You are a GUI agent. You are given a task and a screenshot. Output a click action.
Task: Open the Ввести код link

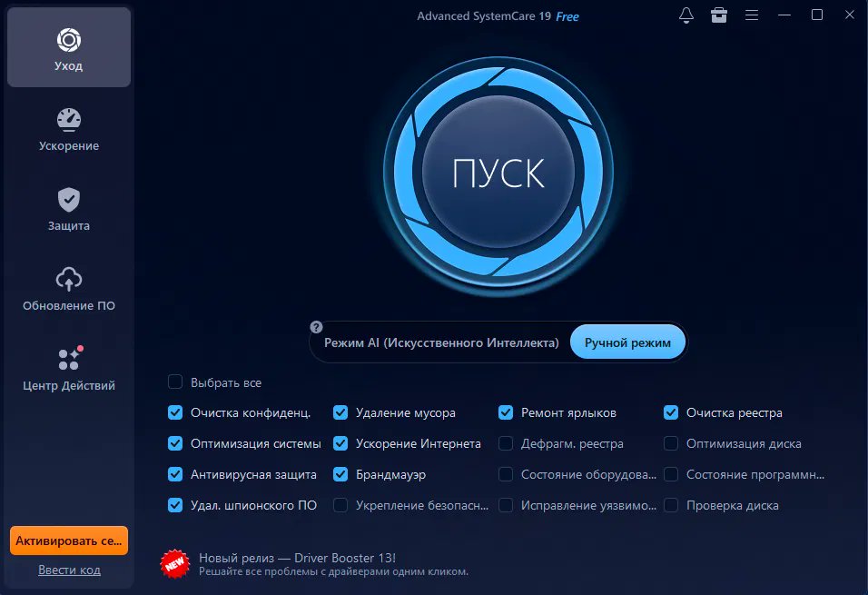(x=68, y=570)
